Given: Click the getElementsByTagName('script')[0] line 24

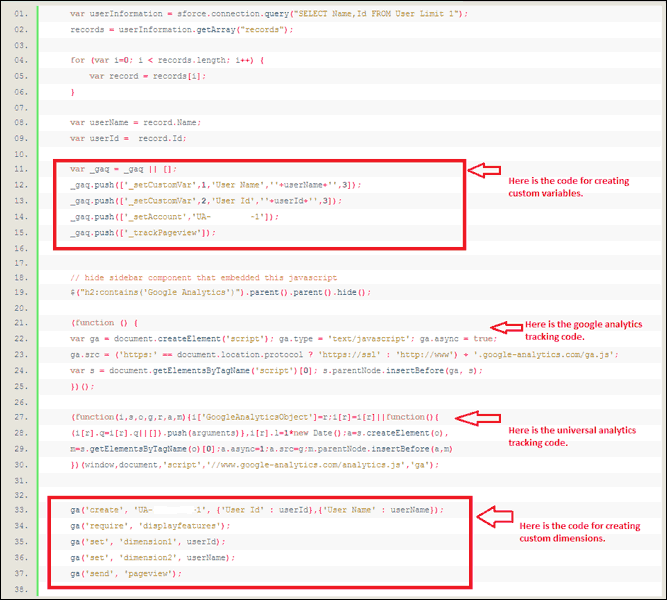Looking at the screenshot, I should 276,370.
